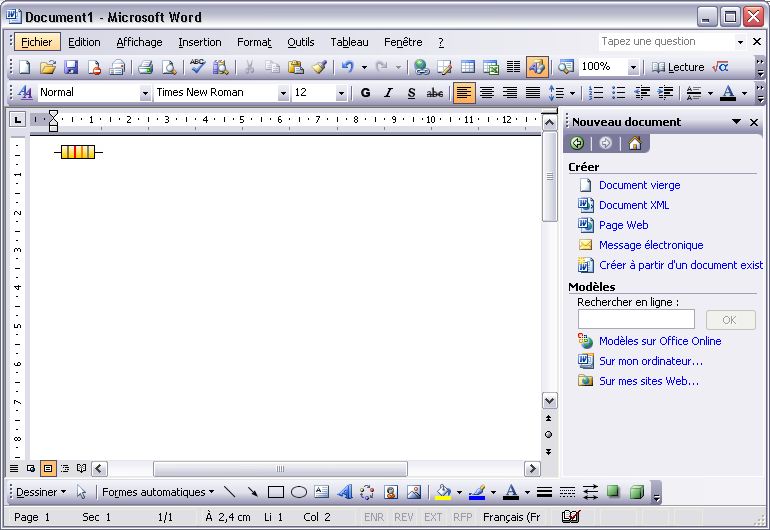Click Message électronique link
Screen dimensions: 770x530
tap(651, 245)
